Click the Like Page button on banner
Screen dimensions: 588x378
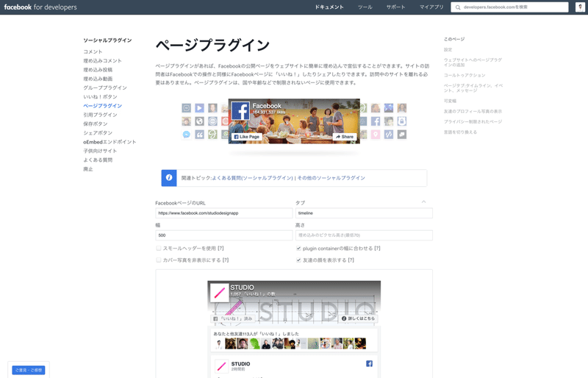pyautogui.click(x=246, y=137)
